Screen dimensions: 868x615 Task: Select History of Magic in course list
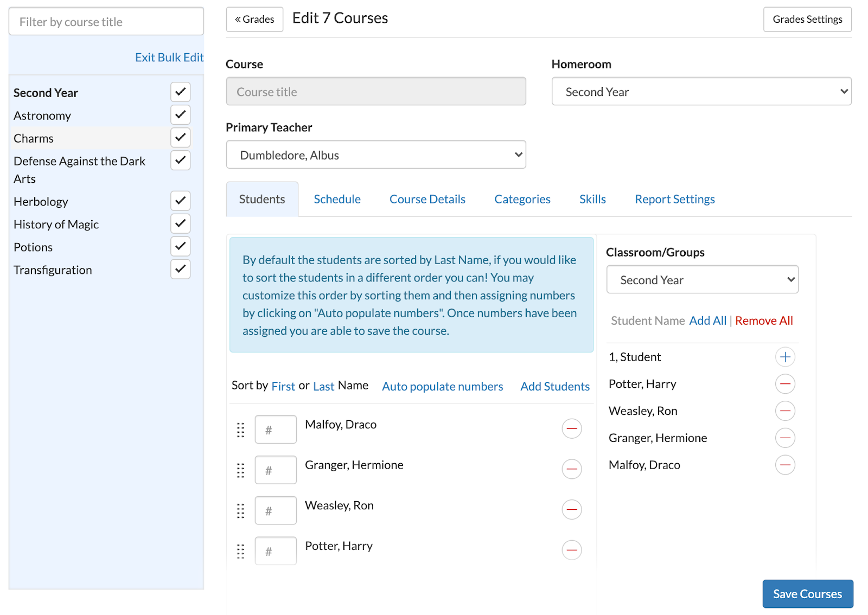point(56,225)
